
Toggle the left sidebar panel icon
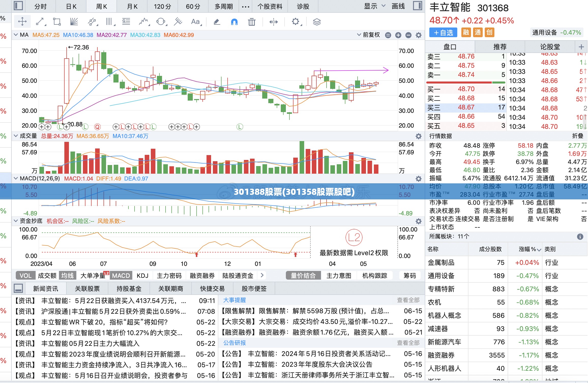pyautogui.click(x=18, y=6)
